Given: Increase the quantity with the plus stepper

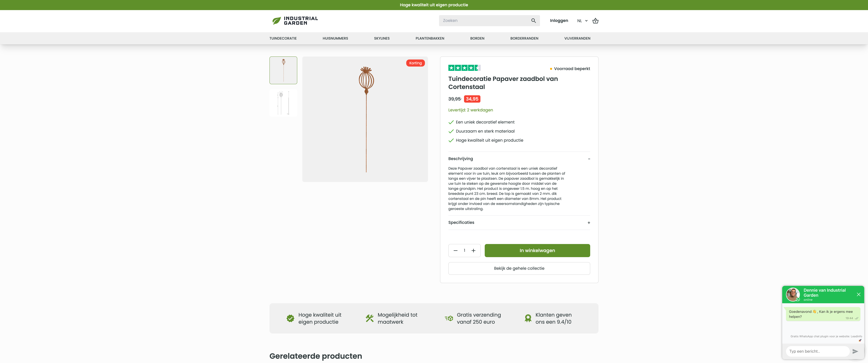Looking at the screenshot, I should pos(473,251).
